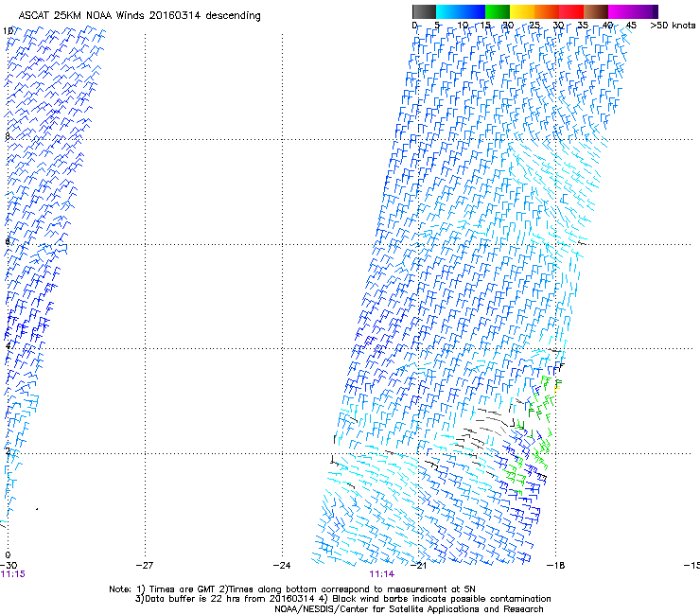700x615 pixels.
Task: Click the '2' latitude axis label
Action: pos(8,450)
